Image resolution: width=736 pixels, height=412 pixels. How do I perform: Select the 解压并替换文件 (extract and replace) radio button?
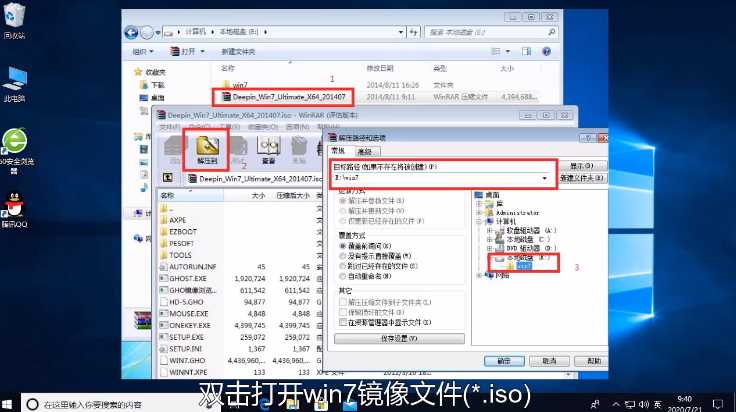pyautogui.click(x=343, y=201)
